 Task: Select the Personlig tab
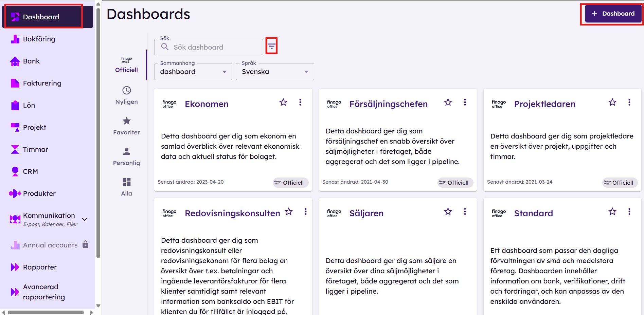pyautogui.click(x=126, y=156)
